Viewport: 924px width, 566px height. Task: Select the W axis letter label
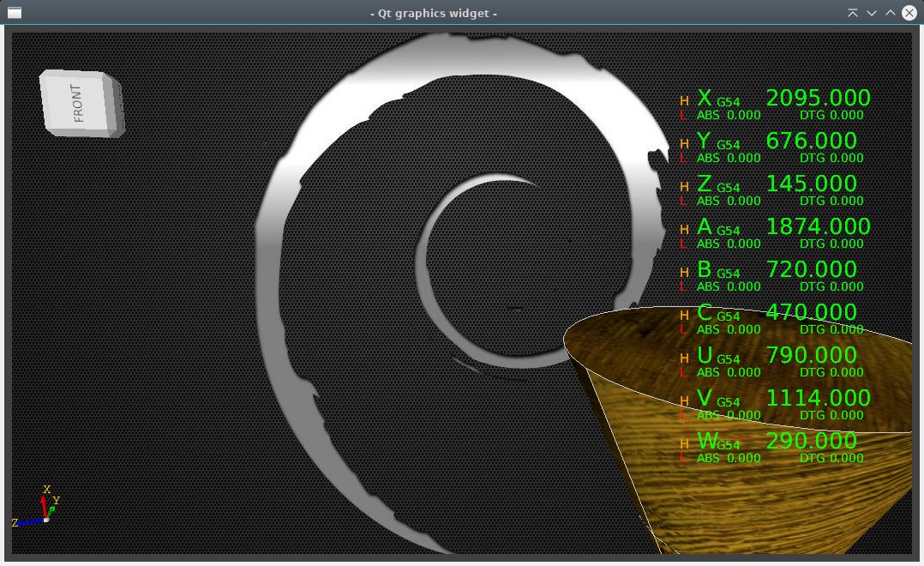tap(707, 441)
